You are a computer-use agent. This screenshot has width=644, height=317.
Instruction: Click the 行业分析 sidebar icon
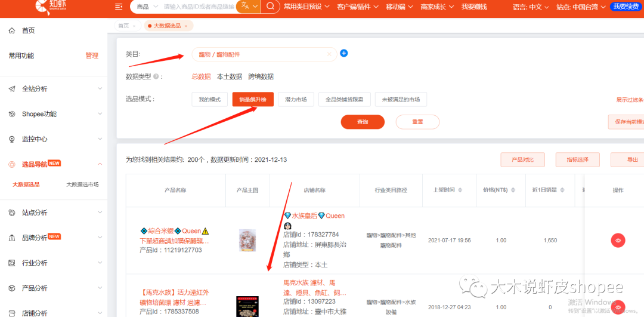coord(12,263)
